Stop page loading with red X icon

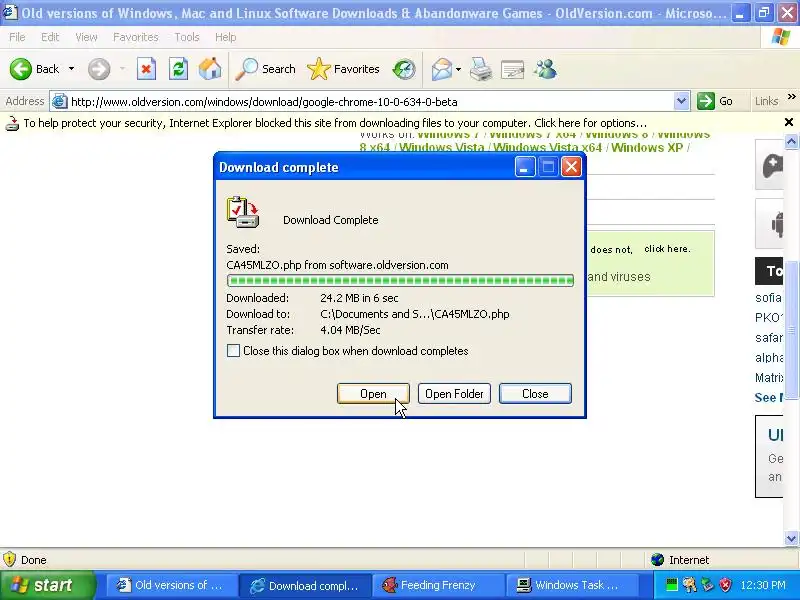click(x=146, y=69)
